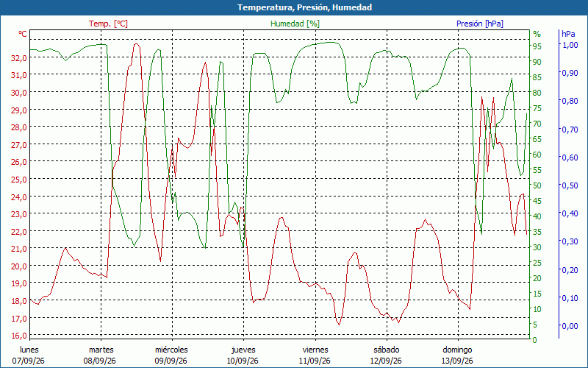Screen dimensions: 588x368
Task: Click the '0,20' pressure axis value
Action: click(570, 270)
